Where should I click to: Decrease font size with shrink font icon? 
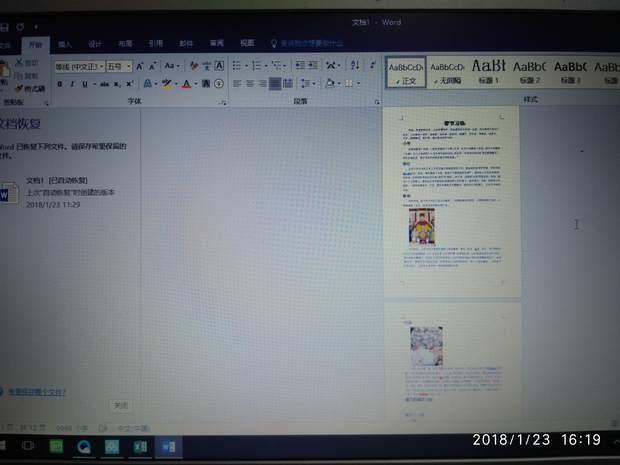click(153, 66)
